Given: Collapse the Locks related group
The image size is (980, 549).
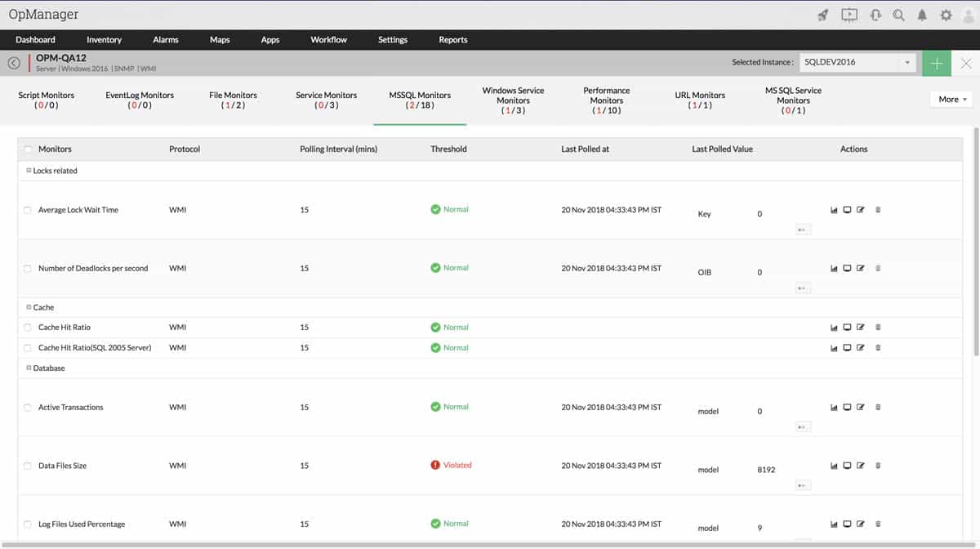Looking at the screenshot, I should [29, 171].
